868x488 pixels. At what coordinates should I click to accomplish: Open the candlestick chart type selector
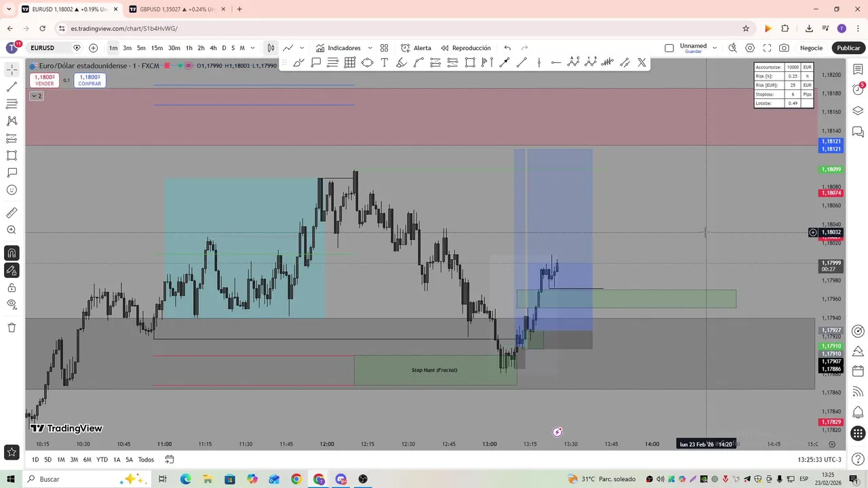pos(271,48)
